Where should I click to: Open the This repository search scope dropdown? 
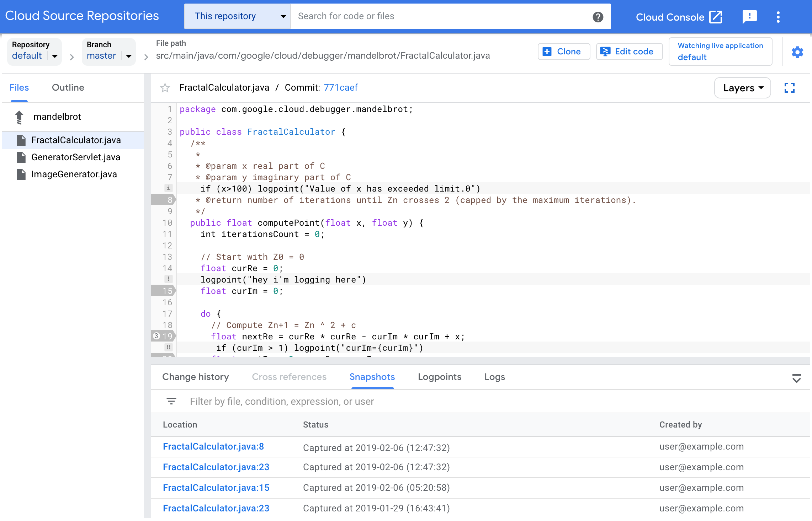pos(238,16)
